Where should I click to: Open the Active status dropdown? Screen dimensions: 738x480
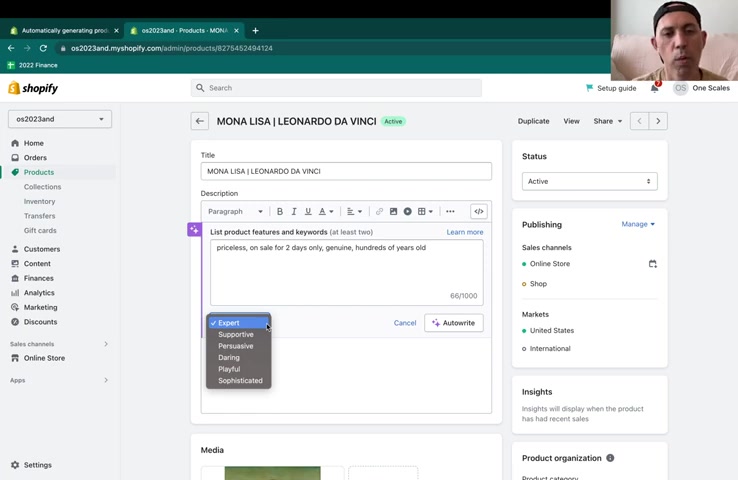[x=589, y=181]
